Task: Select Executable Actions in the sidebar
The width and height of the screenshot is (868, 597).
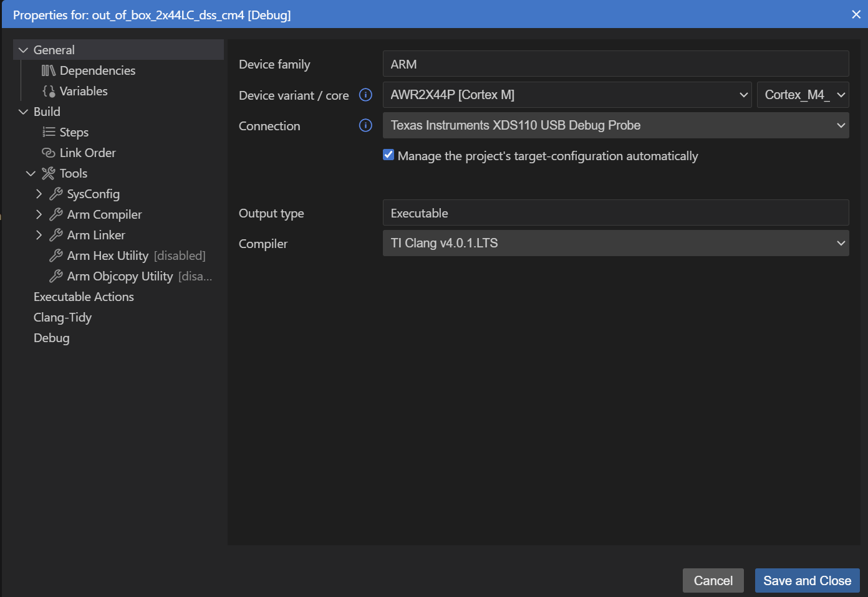Action: 84,297
